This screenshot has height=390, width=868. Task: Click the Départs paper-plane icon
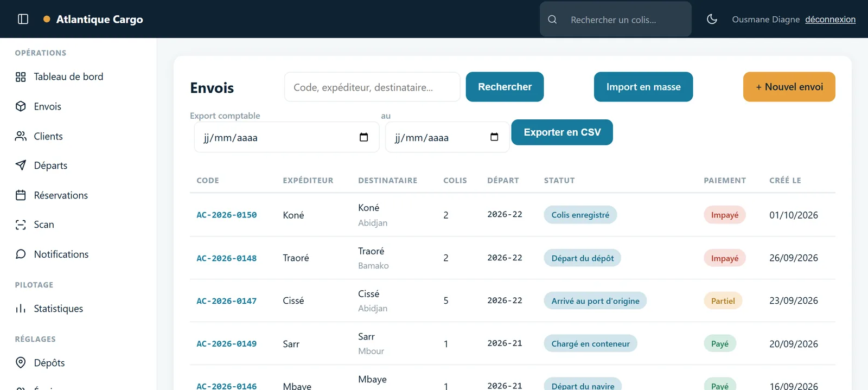coord(21,165)
